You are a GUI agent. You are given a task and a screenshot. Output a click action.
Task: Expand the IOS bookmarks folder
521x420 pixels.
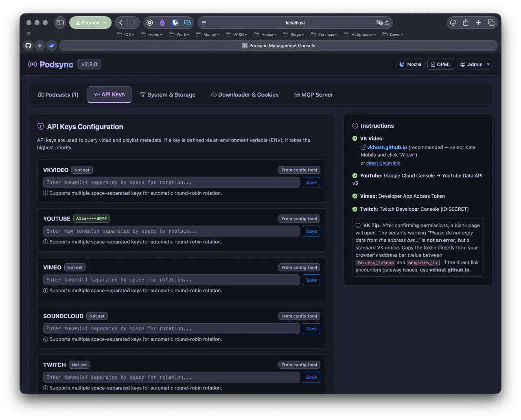click(x=125, y=35)
